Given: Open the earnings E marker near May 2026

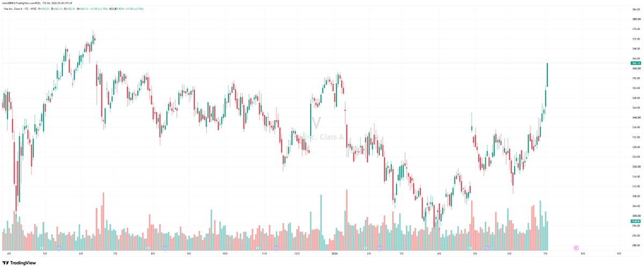Looking at the screenshot, I should (470, 248).
